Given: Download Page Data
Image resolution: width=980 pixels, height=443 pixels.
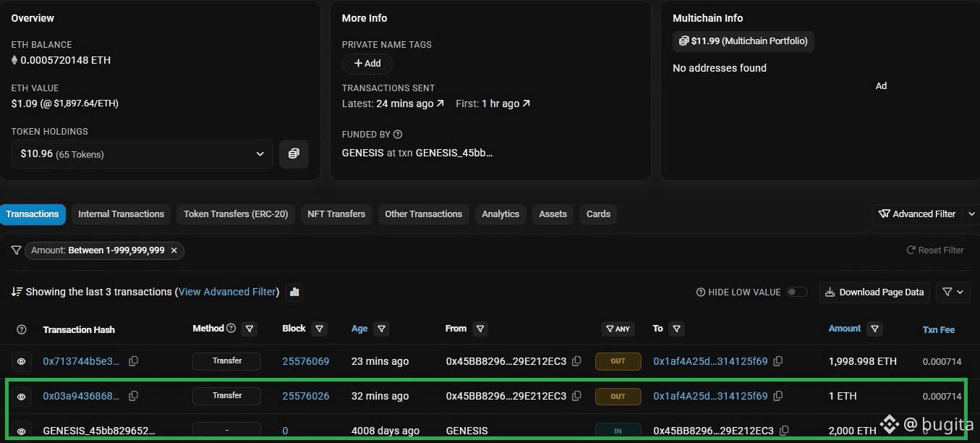Looking at the screenshot, I should point(874,292).
